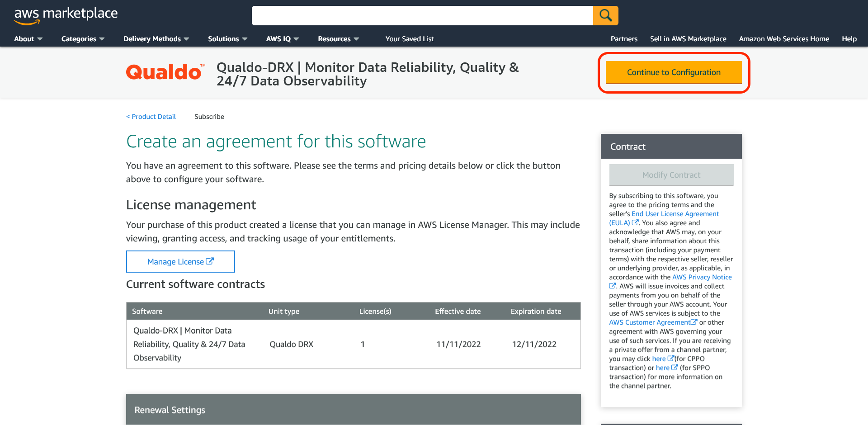Visit Amazon Web Services Home
Viewport: 868px width, 425px height.
[x=784, y=39]
